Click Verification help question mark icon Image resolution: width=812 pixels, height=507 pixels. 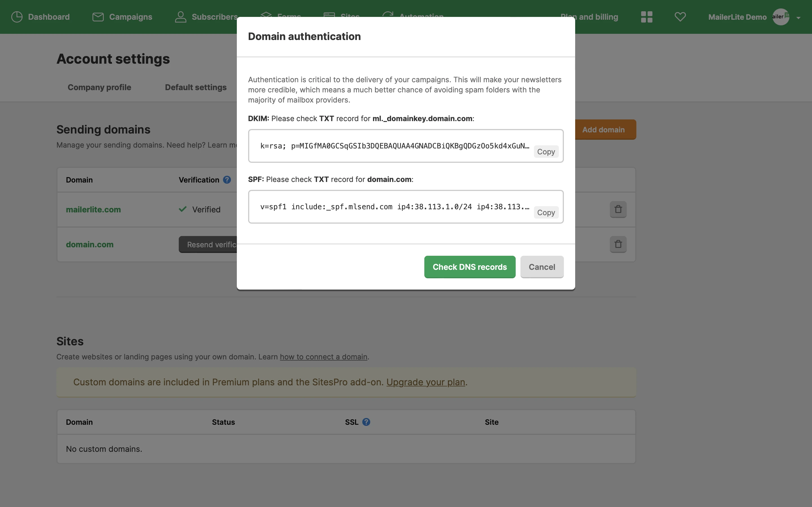227,180
